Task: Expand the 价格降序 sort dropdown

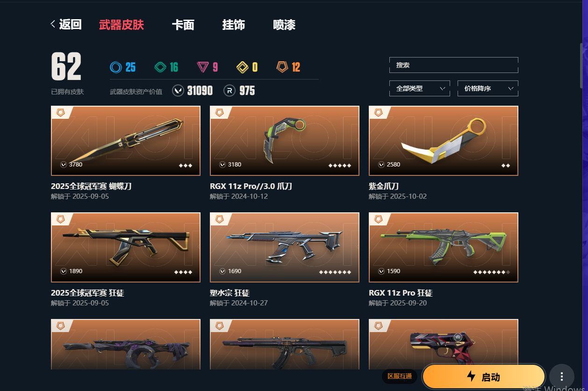Action: (x=488, y=88)
